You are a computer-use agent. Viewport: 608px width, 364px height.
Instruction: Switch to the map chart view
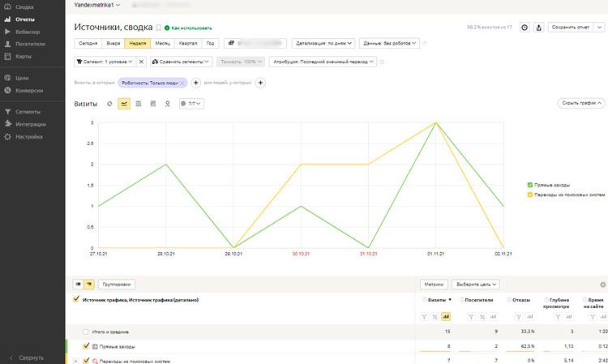coord(168,104)
